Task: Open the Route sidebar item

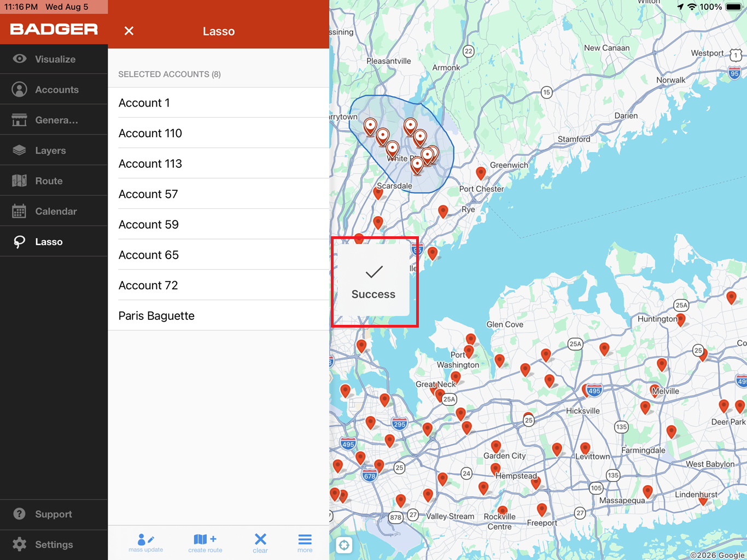Action: (54, 181)
